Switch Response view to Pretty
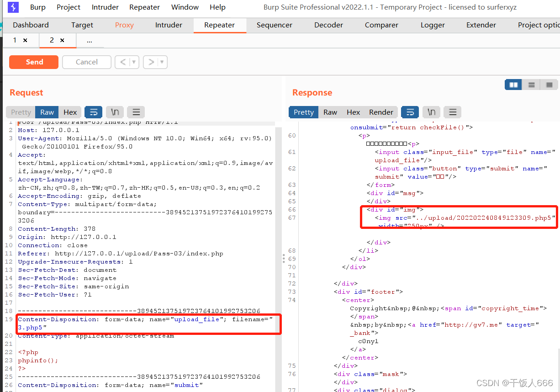The height and width of the screenshot is (392, 560). (x=304, y=112)
